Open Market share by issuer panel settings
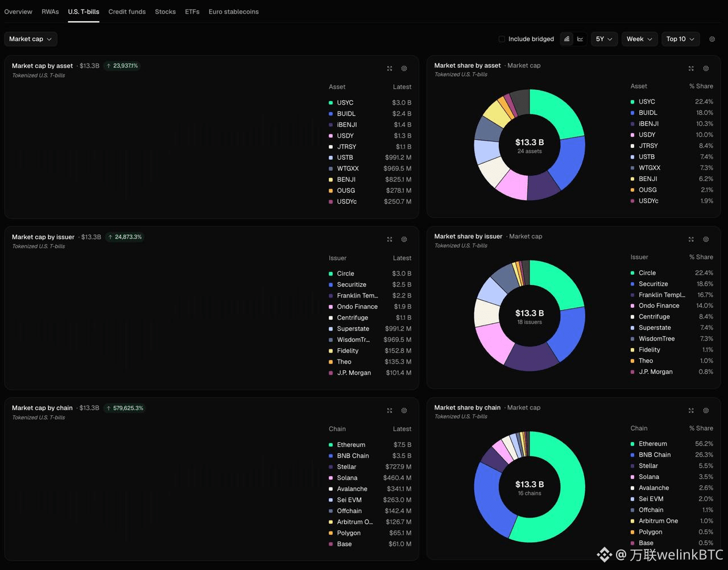 click(x=706, y=239)
